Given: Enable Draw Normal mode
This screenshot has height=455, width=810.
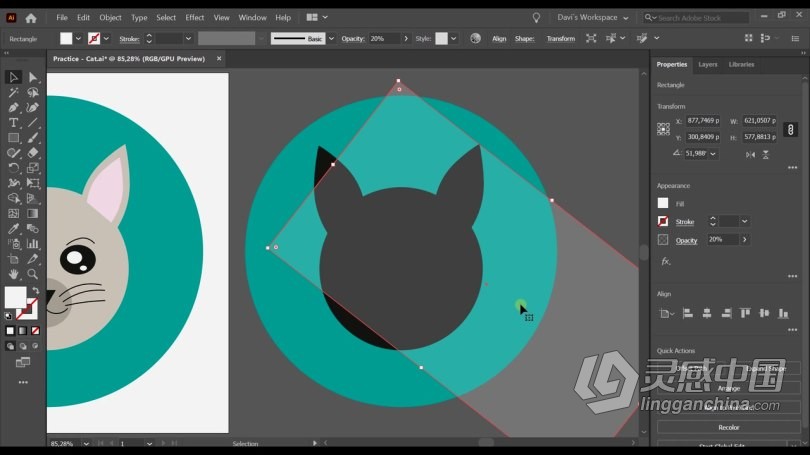Looking at the screenshot, I should tap(10, 346).
